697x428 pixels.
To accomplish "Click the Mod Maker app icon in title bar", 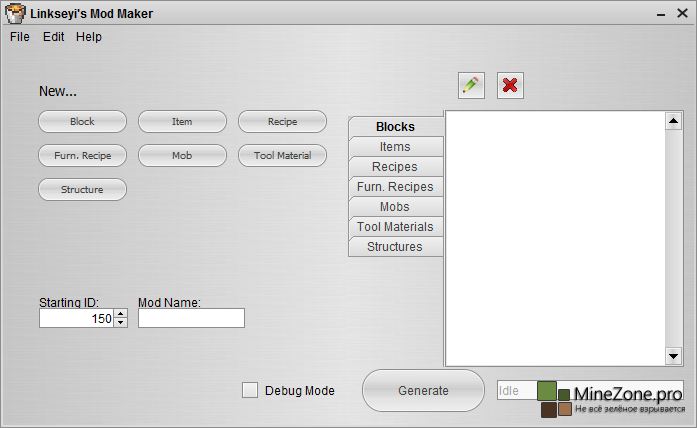I will 12,13.
